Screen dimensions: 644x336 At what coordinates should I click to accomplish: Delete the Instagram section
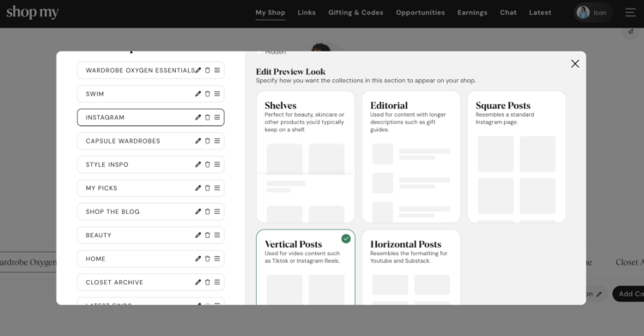[208, 117]
